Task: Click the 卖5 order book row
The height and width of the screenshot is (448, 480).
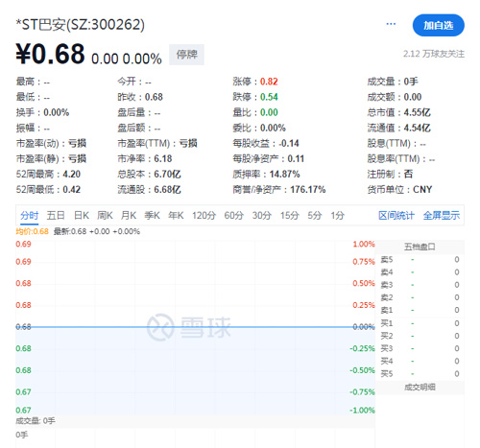Action: point(420,260)
